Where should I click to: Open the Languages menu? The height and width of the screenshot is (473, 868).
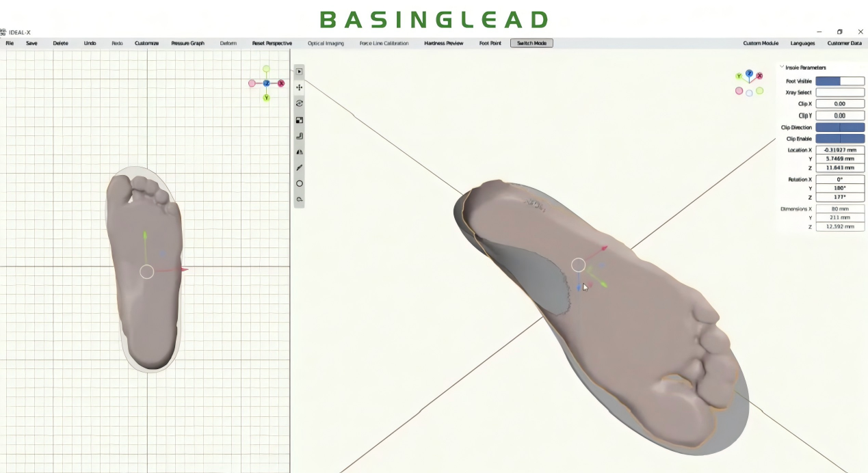click(802, 43)
